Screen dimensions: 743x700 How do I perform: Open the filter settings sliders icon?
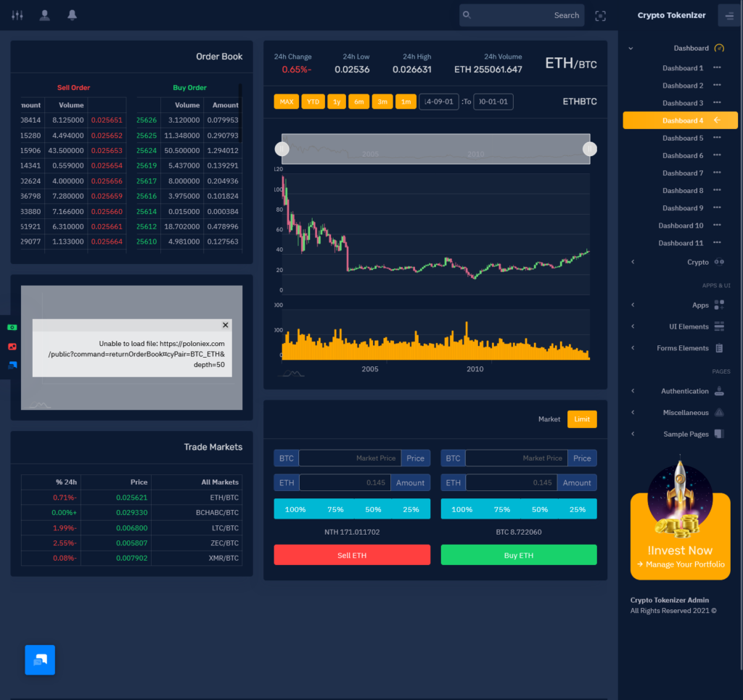[17, 15]
